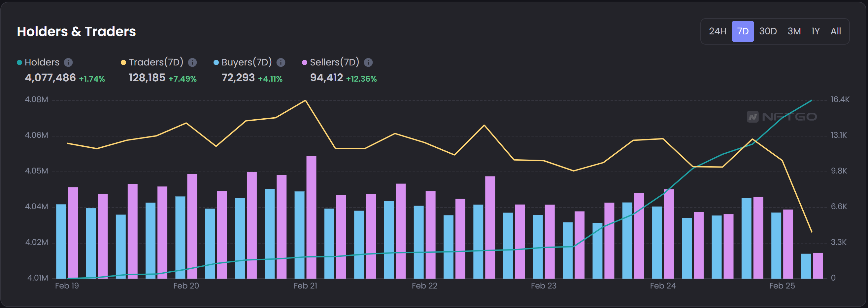Select the 3M time range
Screen dimensions: 868x308
pyautogui.click(x=794, y=31)
